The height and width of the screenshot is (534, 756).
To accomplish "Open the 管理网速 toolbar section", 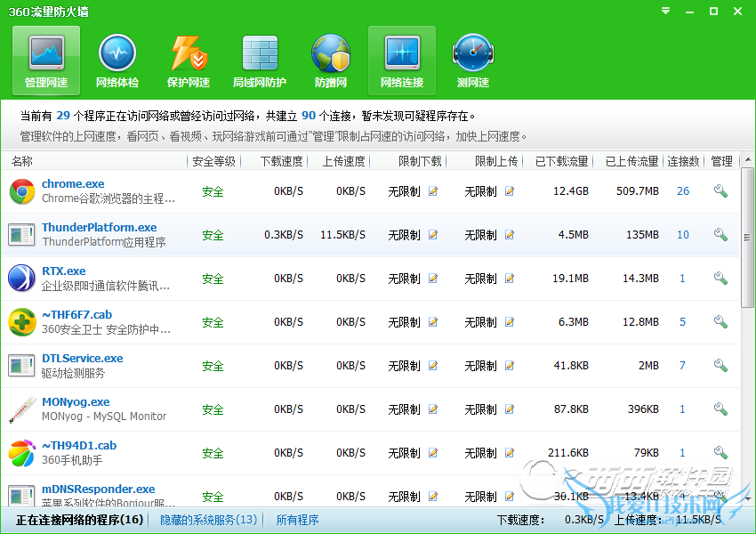I will tap(46, 61).
